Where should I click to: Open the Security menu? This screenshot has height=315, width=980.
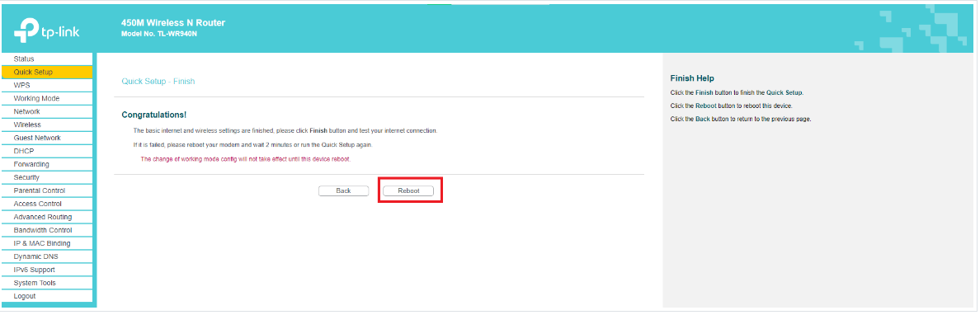[47, 177]
